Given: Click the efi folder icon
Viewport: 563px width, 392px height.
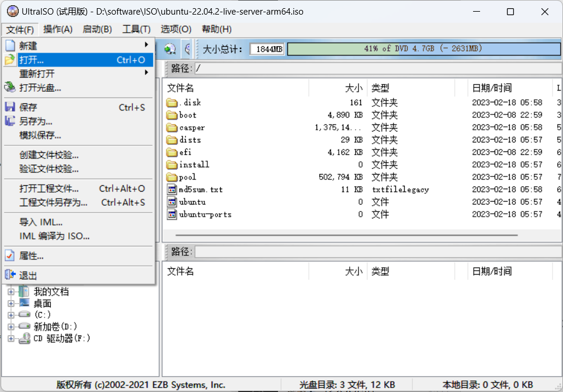Looking at the screenshot, I should (172, 152).
